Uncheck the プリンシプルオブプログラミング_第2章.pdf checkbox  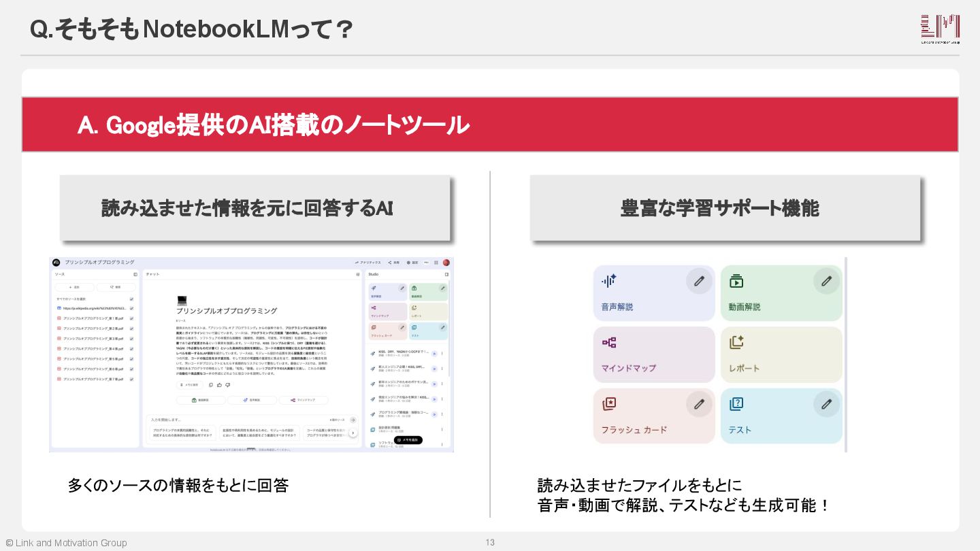click(x=131, y=329)
